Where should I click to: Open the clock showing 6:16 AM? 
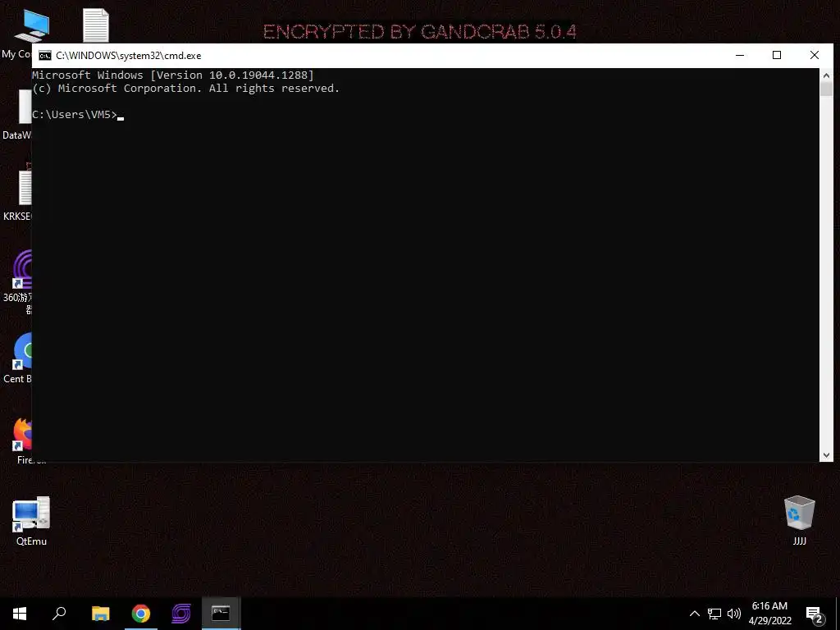coord(769,614)
